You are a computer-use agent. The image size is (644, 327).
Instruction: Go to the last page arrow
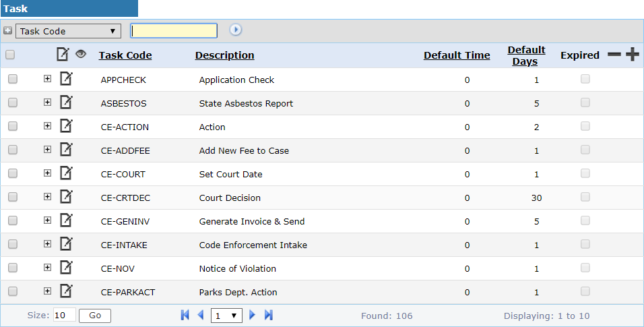coord(269,315)
